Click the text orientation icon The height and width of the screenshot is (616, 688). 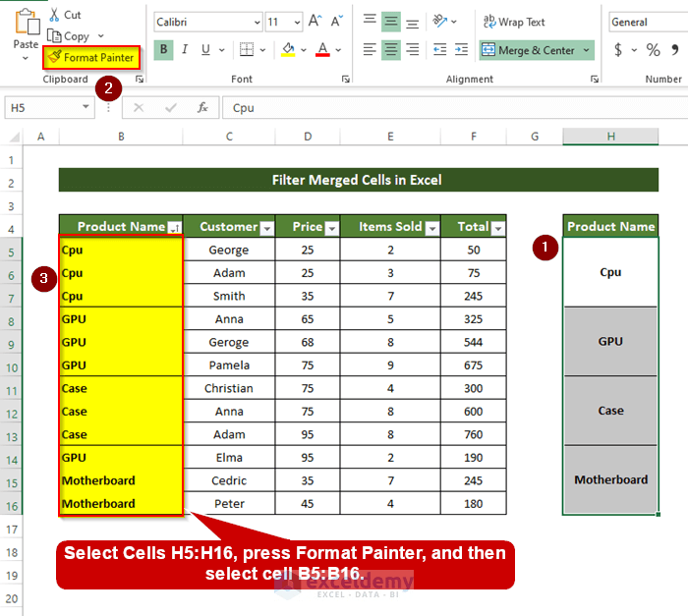click(x=440, y=21)
